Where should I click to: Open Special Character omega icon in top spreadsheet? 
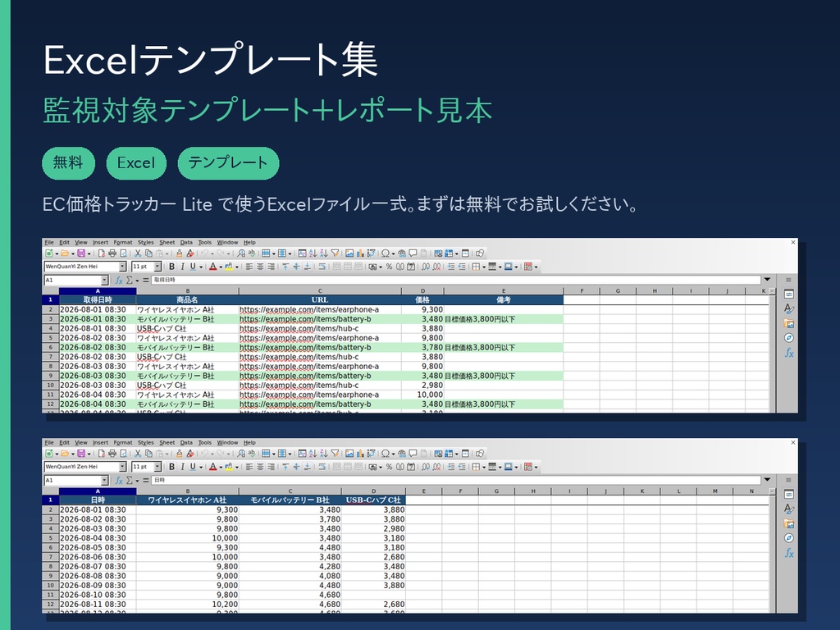tap(386, 253)
